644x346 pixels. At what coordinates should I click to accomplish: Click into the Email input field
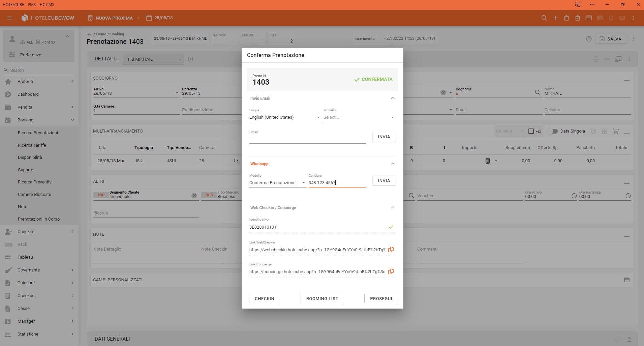coord(307,139)
